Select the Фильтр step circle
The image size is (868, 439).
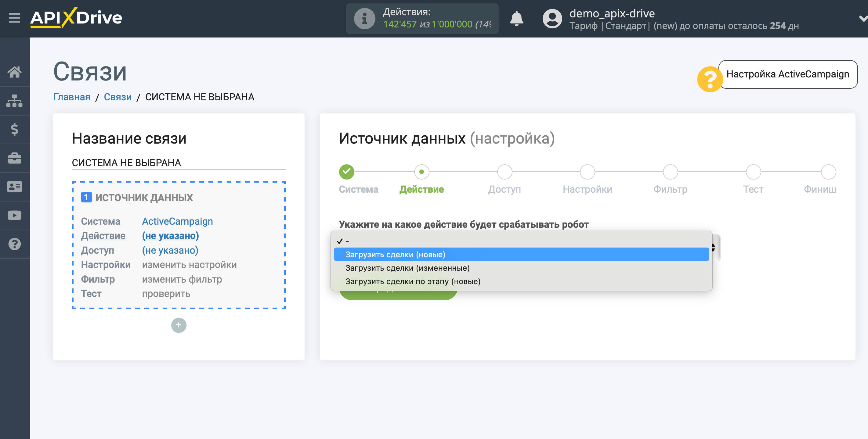coord(670,172)
